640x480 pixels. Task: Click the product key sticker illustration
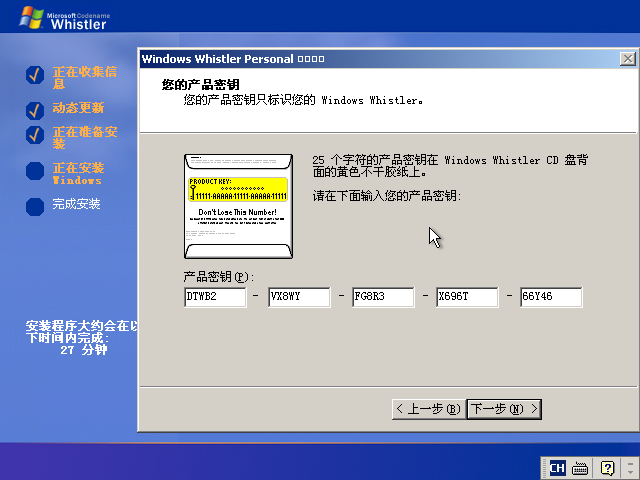[x=238, y=206]
